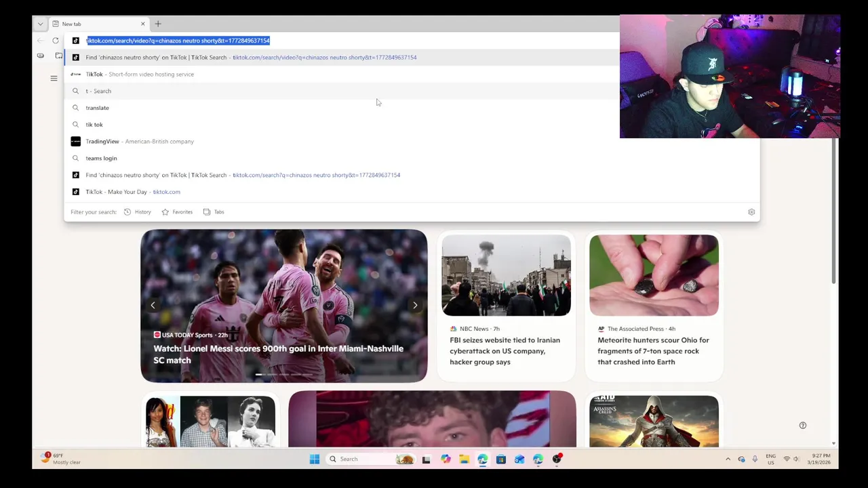The width and height of the screenshot is (868, 488).
Task: Open the volume speaker tray icon
Action: pos(797,459)
